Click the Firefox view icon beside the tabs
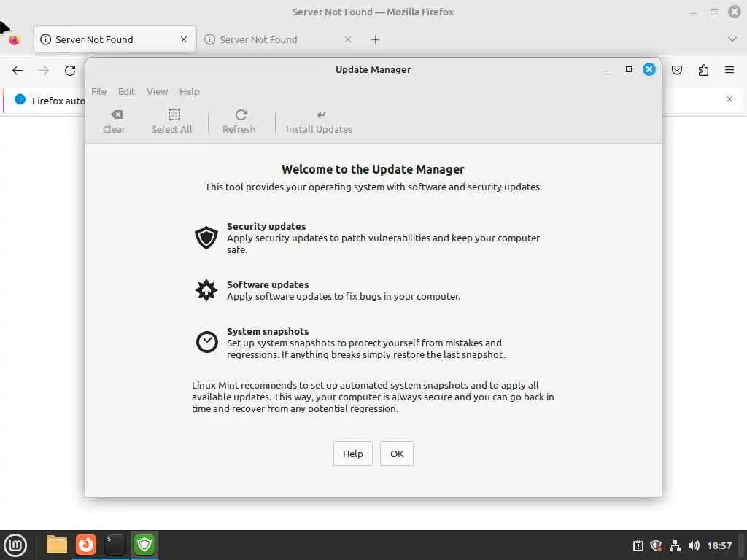Screen dimensions: 747x560 click(15, 40)
